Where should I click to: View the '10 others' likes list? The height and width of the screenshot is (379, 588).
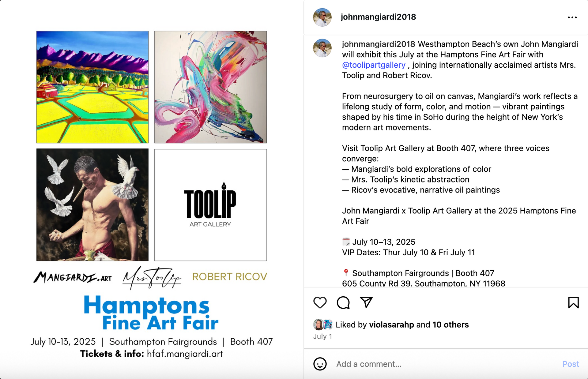450,325
